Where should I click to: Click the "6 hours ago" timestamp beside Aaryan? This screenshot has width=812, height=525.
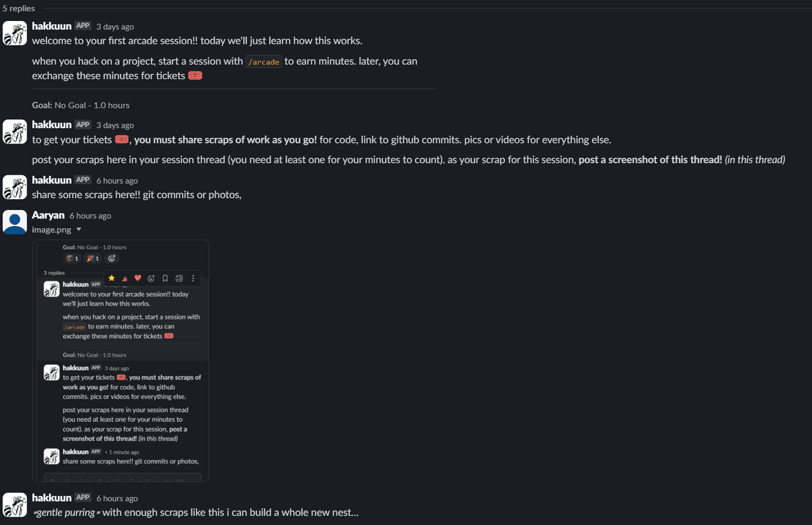90,216
